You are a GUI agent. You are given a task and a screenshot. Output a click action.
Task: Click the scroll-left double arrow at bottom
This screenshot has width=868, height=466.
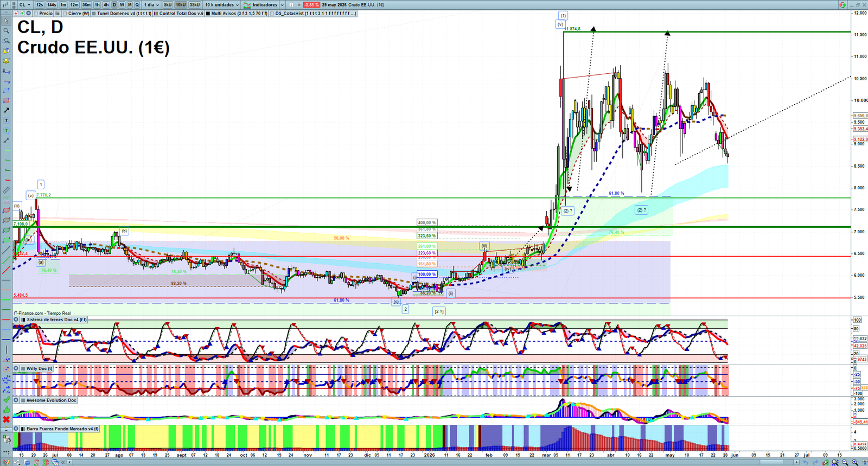tap(63, 462)
